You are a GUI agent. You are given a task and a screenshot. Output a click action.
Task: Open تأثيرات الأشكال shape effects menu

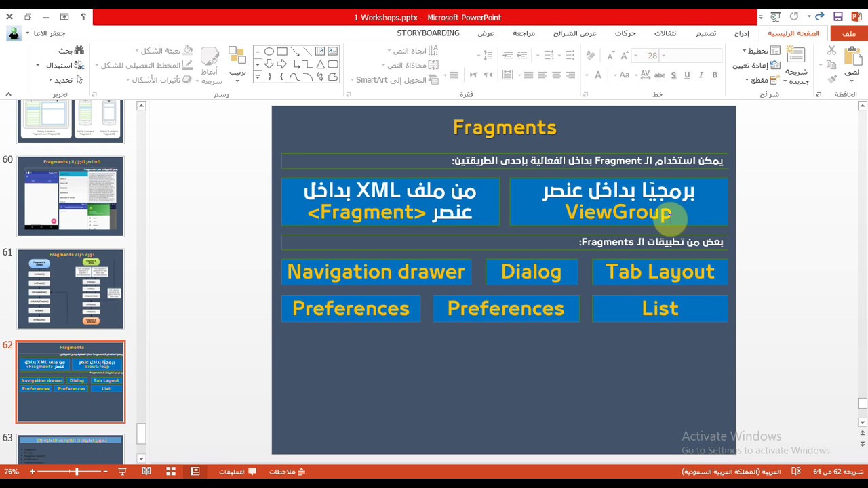[160, 80]
